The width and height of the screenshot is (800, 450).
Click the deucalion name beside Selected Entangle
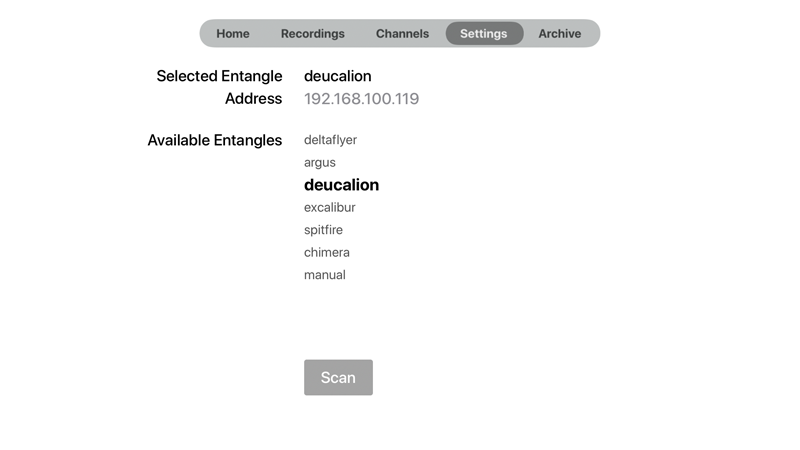click(x=338, y=76)
